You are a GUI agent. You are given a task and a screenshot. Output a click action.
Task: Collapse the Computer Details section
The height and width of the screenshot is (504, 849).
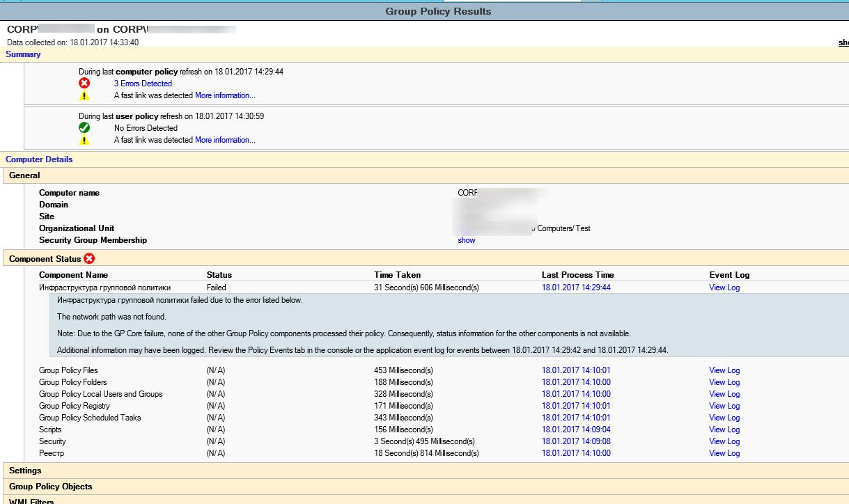click(x=39, y=159)
